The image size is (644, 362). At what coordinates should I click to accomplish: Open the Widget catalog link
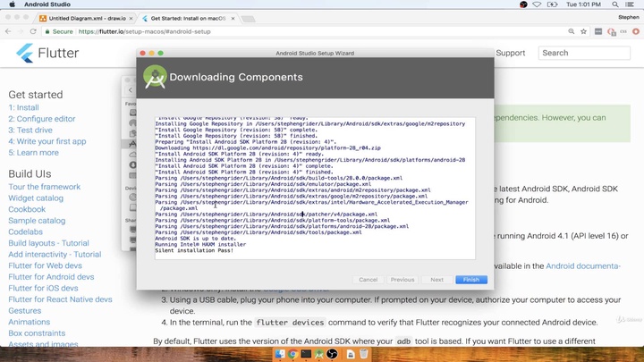[36, 198]
